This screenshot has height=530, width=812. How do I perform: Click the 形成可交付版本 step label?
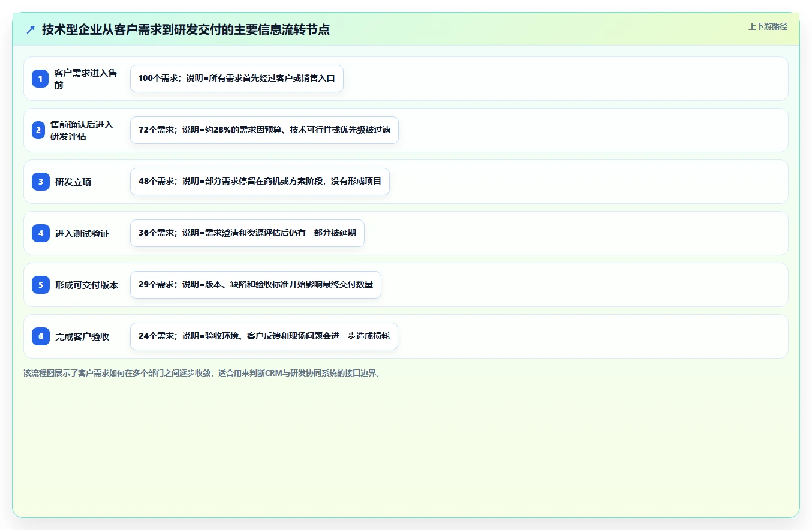click(87, 285)
